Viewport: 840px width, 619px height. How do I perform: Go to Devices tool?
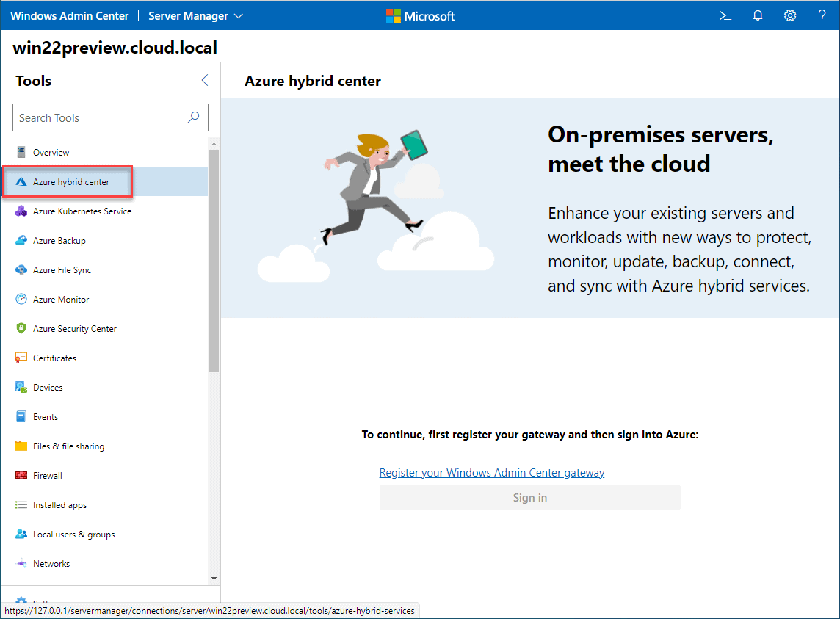pyautogui.click(x=105, y=387)
